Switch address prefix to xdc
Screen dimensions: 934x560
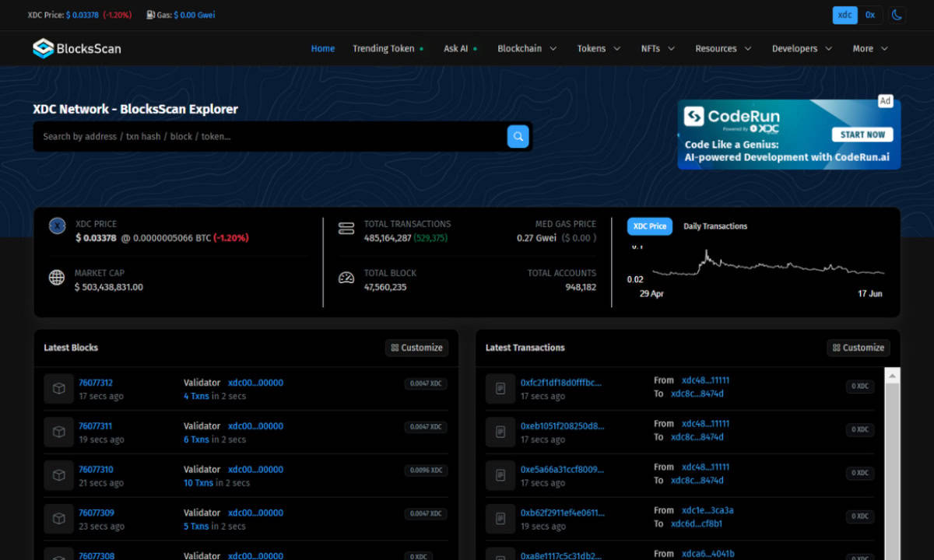pyautogui.click(x=844, y=15)
